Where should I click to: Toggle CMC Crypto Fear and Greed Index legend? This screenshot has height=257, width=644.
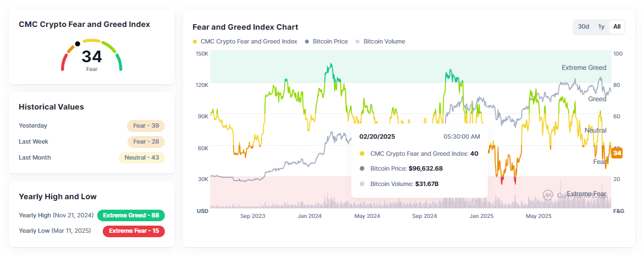[249, 41]
